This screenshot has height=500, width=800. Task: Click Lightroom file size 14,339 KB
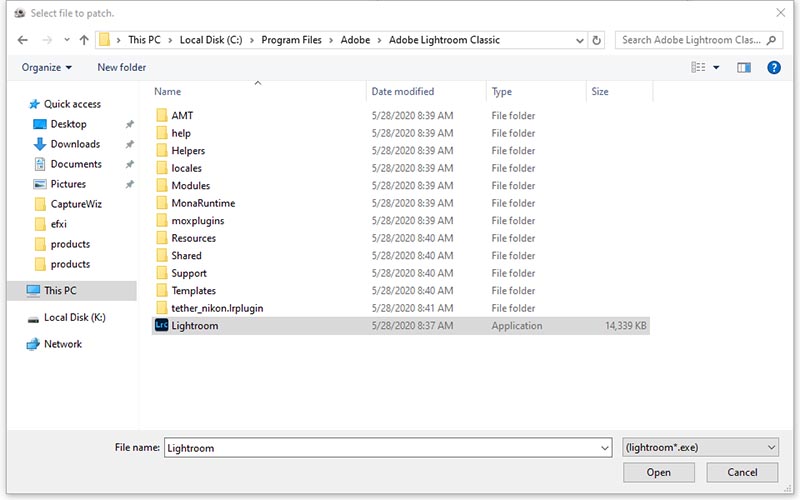tap(626, 326)
